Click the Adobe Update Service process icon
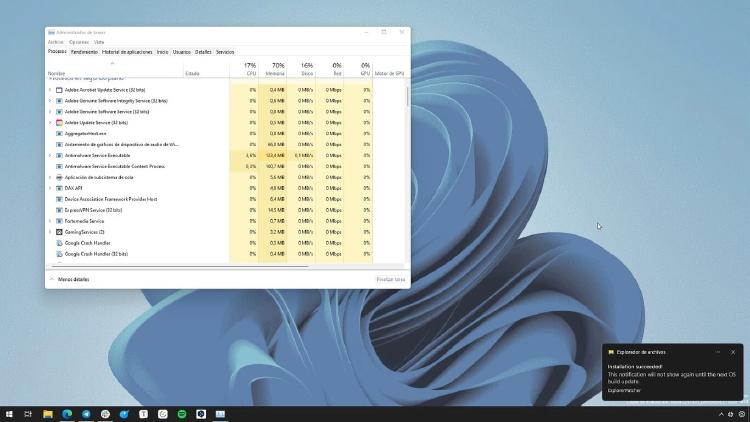 click(59, 122)
